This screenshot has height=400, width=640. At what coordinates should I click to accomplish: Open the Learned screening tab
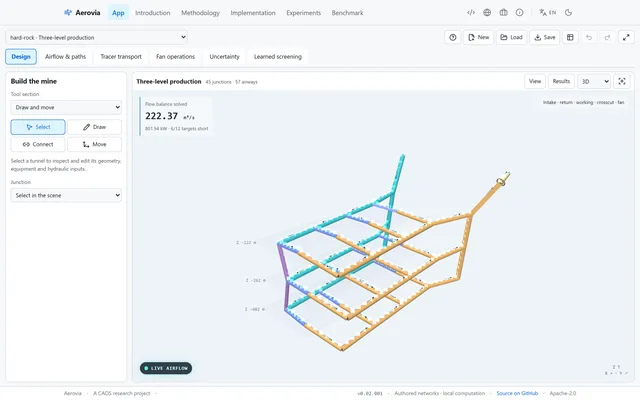[278, 57]
